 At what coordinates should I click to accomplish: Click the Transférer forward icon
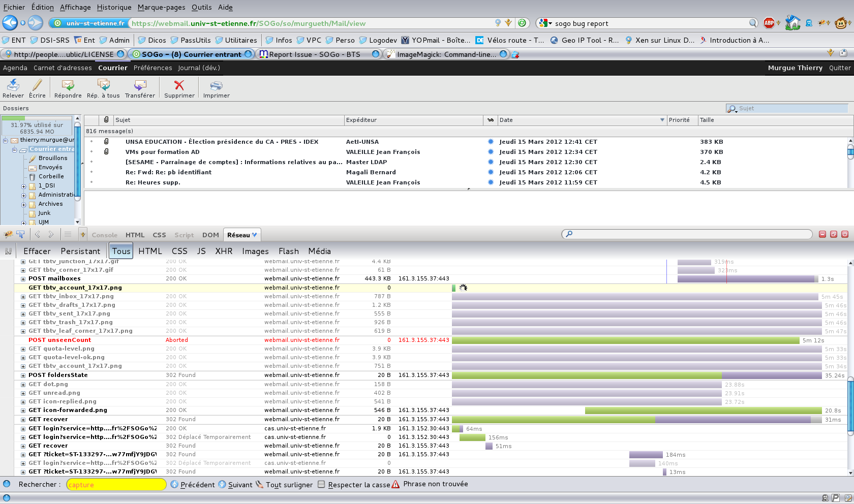(140, 85)
